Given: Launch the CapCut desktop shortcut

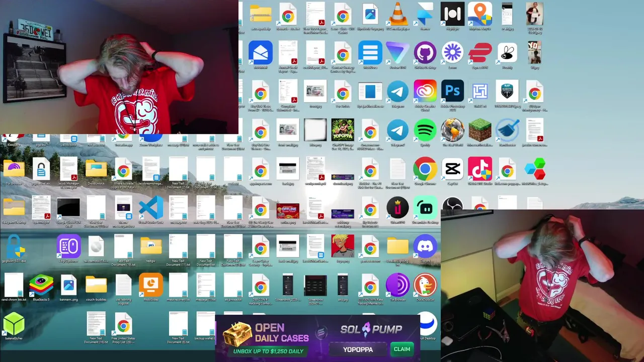Looking at the screenshot, I should pos(452,169).
